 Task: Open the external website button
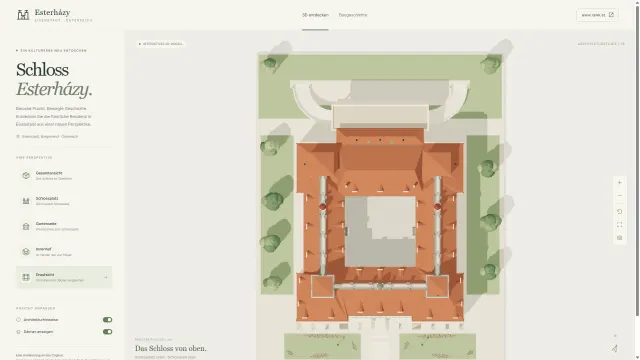tap(597, 15)
